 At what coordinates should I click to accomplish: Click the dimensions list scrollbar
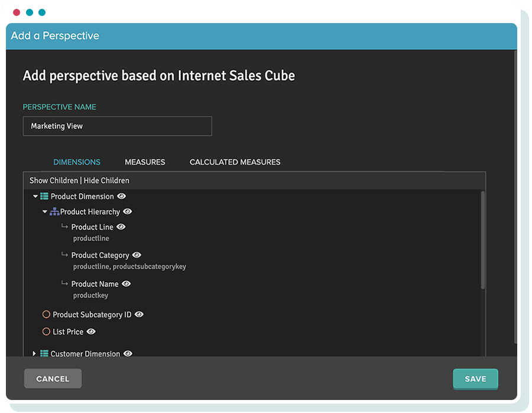click(x=483, y=240)
